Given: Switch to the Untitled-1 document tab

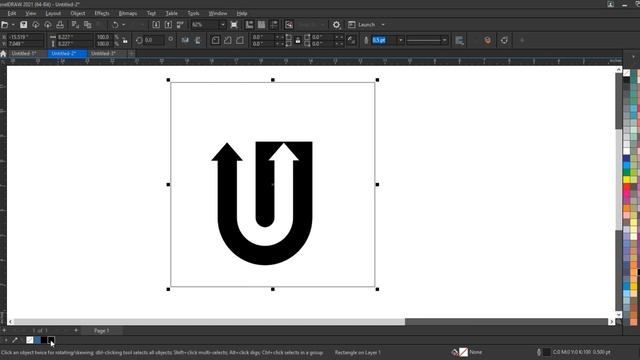Looking at the screenshot, I should pos(24,53).
